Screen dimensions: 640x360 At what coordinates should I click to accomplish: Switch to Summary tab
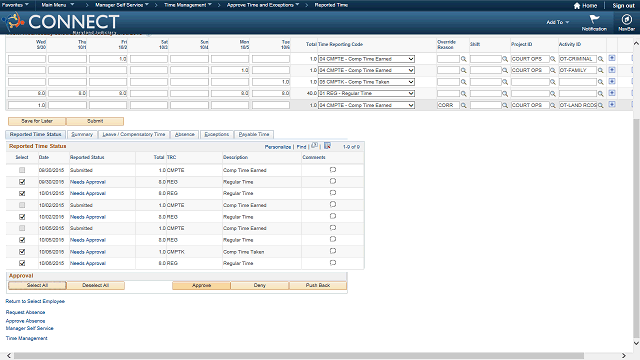coord(82,134)
